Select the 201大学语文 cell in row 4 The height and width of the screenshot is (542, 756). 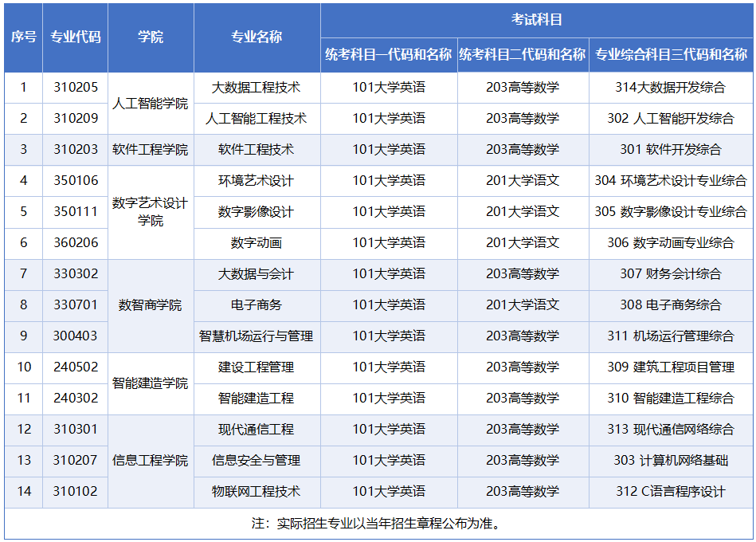pos(520,181)
